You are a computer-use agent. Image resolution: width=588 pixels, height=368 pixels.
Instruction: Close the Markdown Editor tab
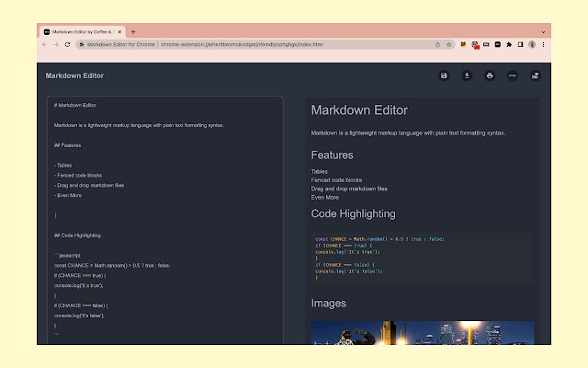click(x=119, y=32)
